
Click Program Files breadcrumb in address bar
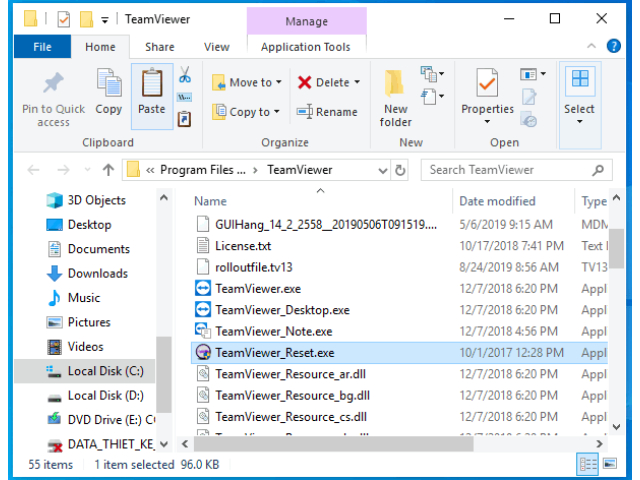click(x=203, y=170)
